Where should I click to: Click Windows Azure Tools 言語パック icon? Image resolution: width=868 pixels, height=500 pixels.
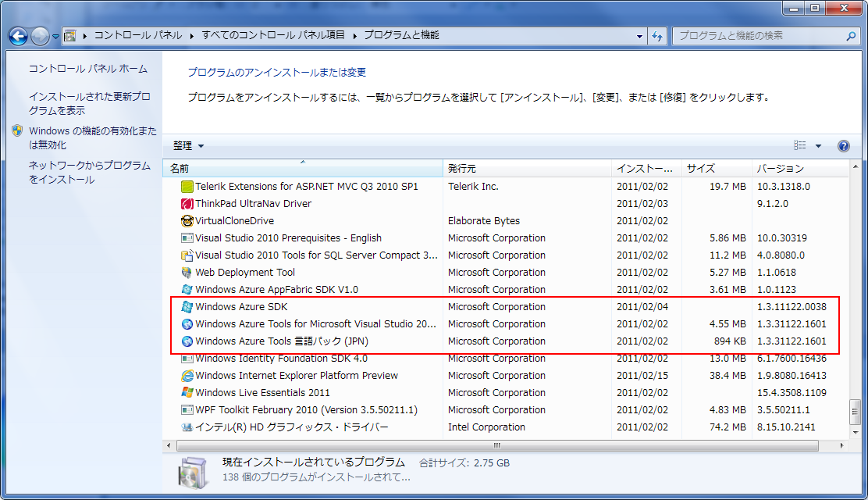[187, 341]
